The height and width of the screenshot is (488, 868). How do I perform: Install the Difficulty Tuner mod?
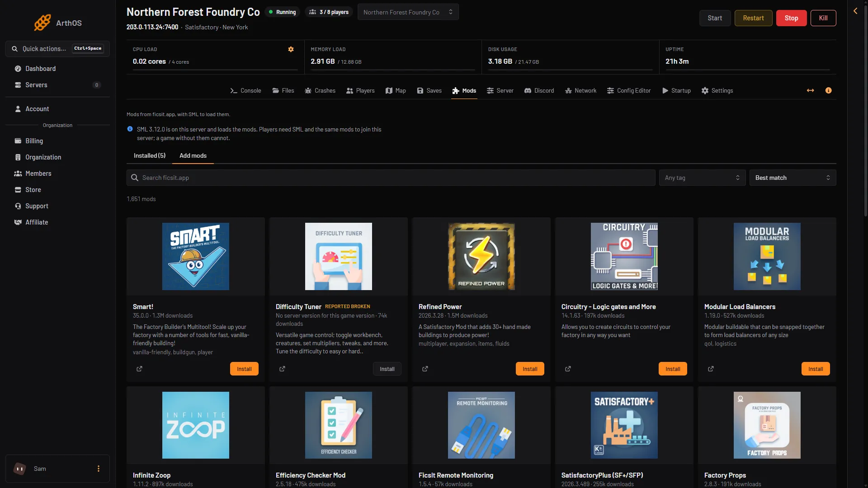[x=387, y=369]
